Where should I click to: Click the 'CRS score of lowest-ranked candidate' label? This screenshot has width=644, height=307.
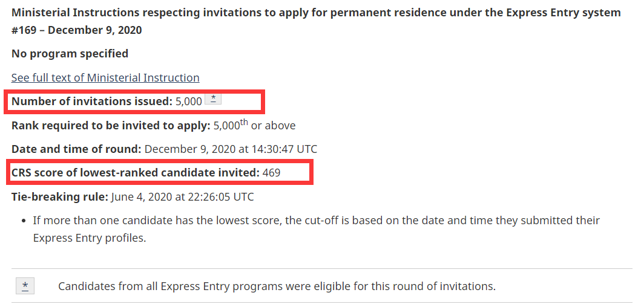tap(135, 173)
